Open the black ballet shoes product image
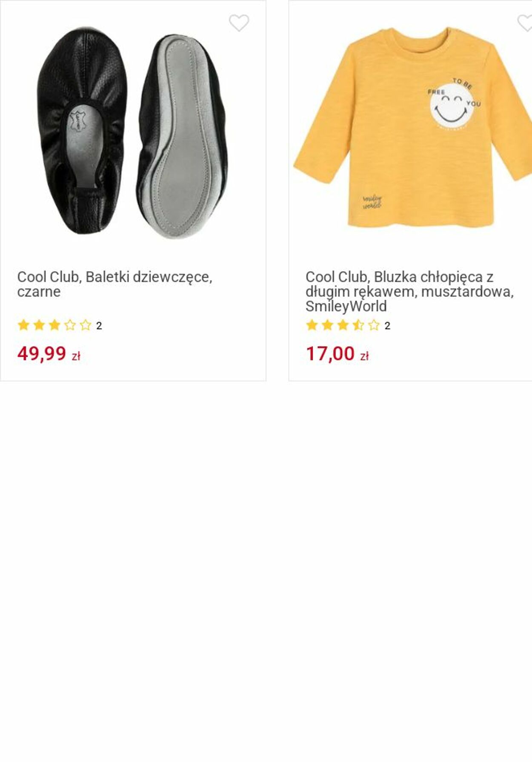The image size is (532, 762). (x=132, y=132)
